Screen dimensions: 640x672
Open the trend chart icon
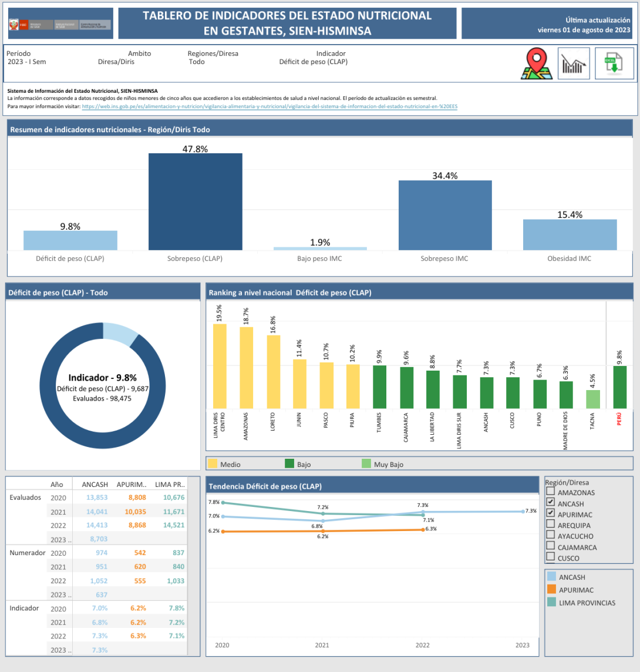(x=574, y=63)
